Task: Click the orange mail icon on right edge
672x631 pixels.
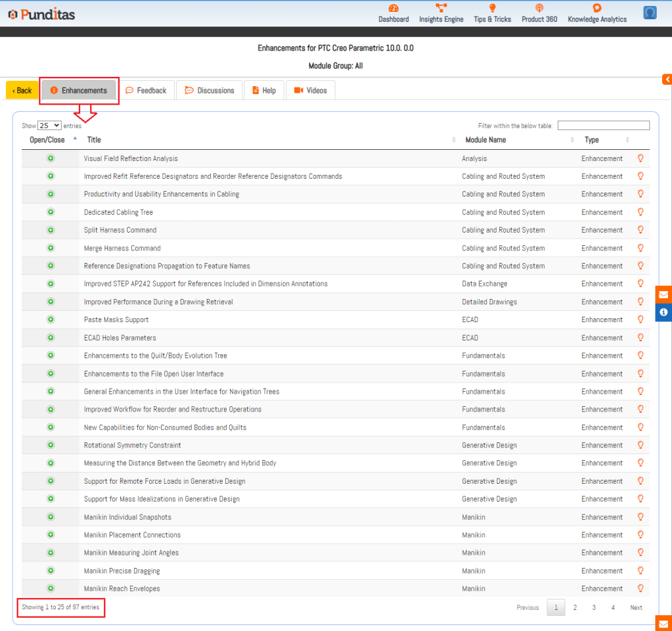Action: pos(663,294)
